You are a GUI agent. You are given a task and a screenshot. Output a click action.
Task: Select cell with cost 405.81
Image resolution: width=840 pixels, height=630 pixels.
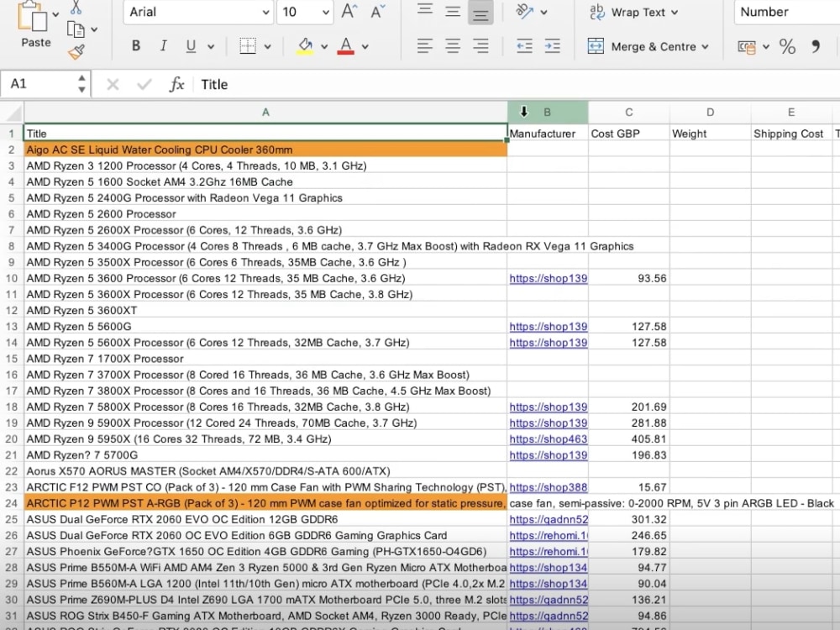pyautogui.click(x=629, y=438)
